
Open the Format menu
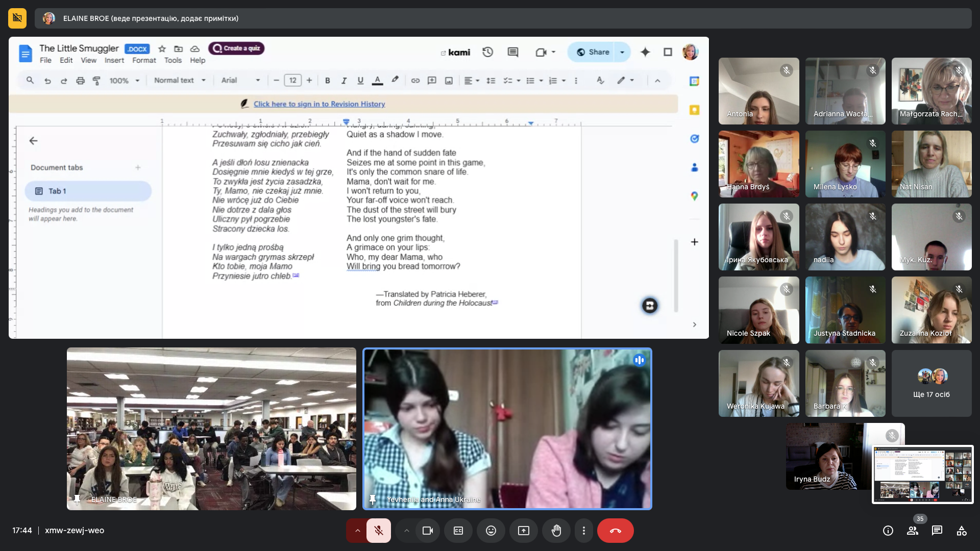pos(144,60)
